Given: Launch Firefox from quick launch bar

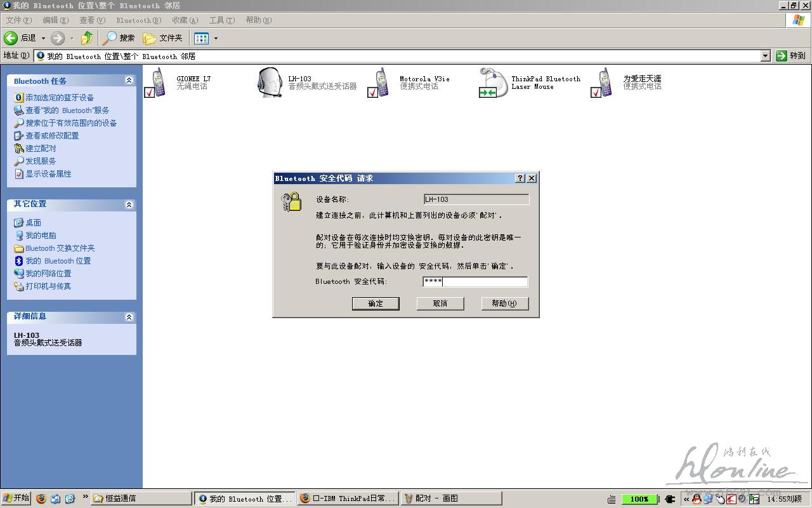Looking at the screenshot, I should click(x=41, y=498).
